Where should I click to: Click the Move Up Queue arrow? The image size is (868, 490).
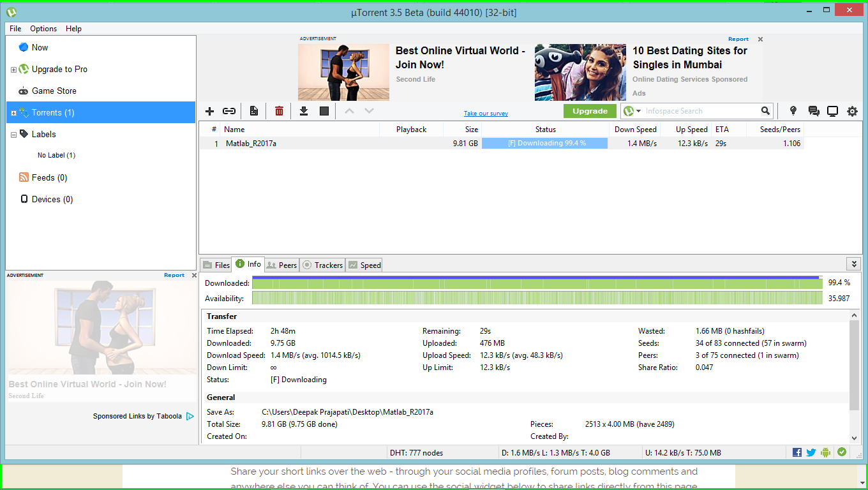click(x=349, y=111)
